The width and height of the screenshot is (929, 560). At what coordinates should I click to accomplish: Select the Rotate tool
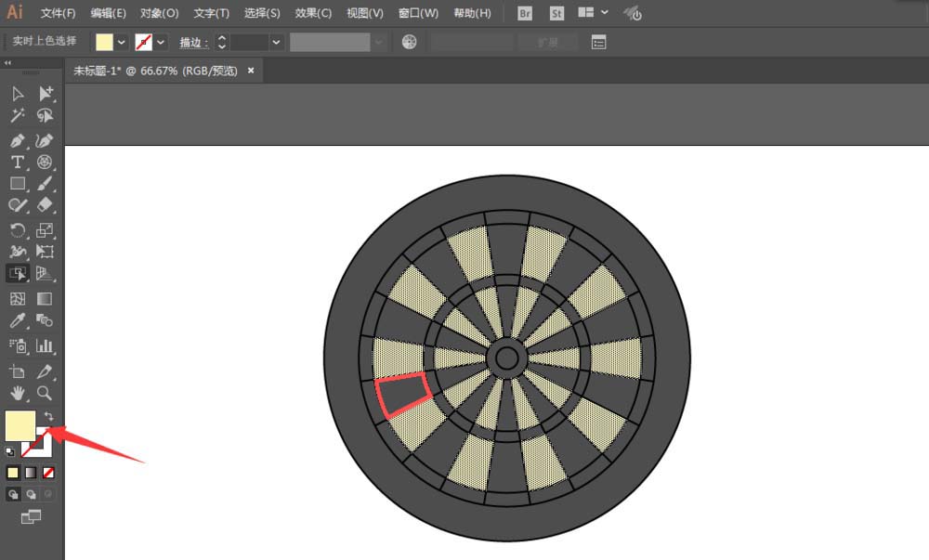pyautogui.click(x=18, y=229)
